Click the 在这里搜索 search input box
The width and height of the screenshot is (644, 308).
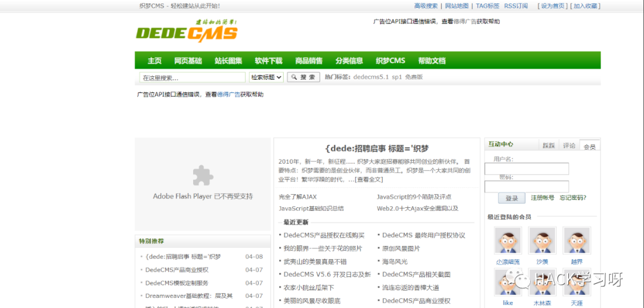coord(192,77)
